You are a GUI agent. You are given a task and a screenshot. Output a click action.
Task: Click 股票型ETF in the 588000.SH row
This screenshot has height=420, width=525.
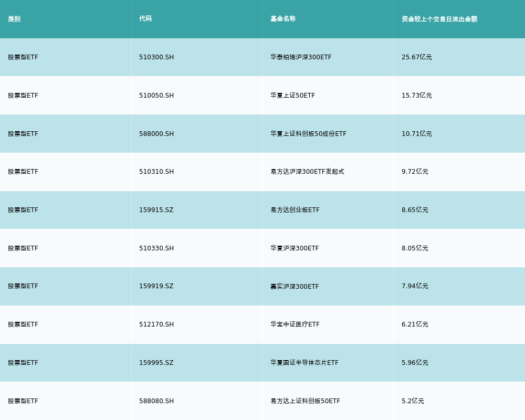click(x=23, y=134)
